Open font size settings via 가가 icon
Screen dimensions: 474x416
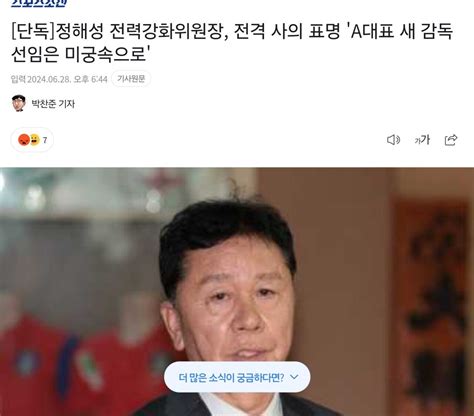[x=422, y=140]
